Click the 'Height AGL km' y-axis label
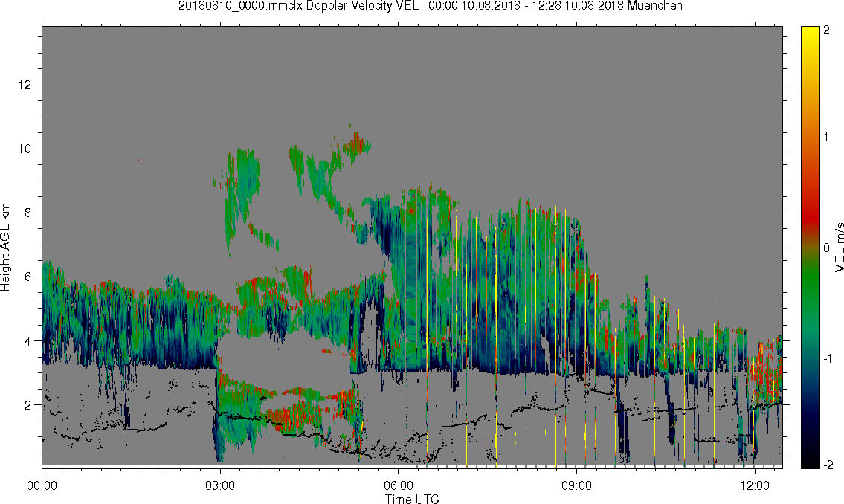This screenshot has height=504, width=844. (x=5, y=248)
